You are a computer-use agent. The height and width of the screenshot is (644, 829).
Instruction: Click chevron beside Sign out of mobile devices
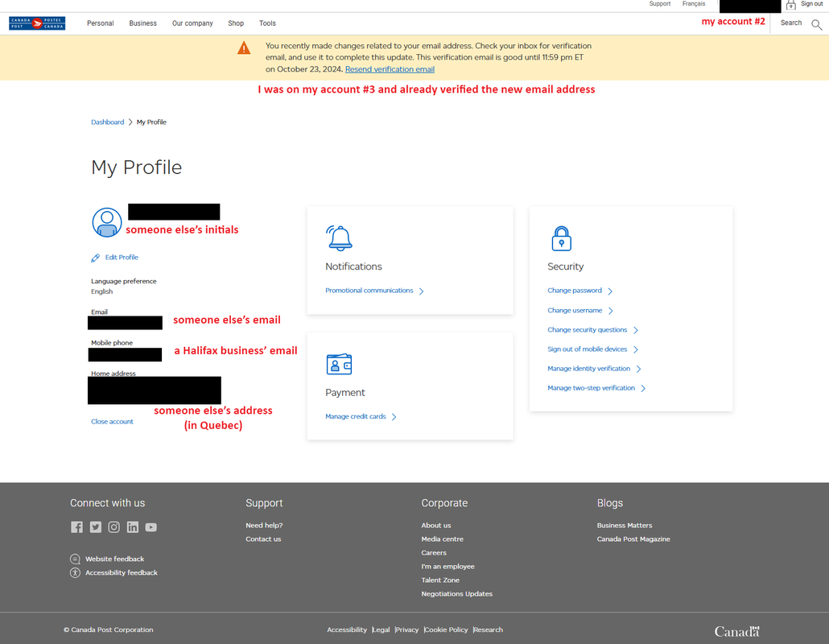coord(636,349)
